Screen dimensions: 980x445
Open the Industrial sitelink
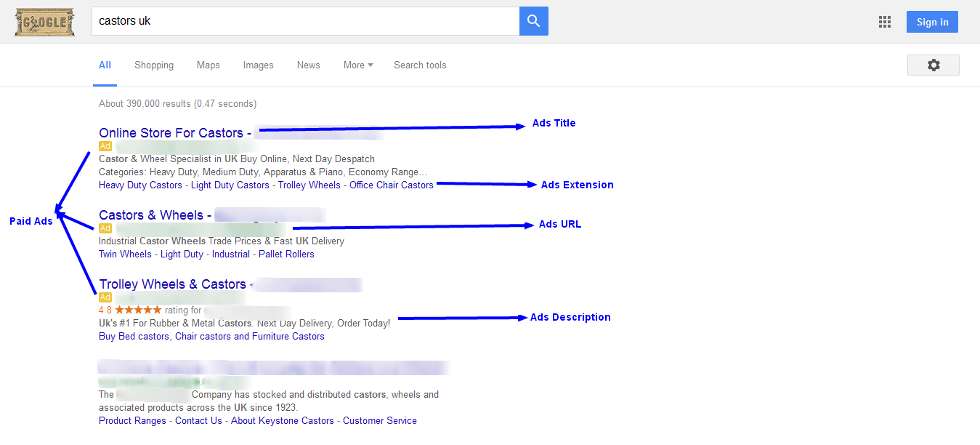click(x=231, y=254)
